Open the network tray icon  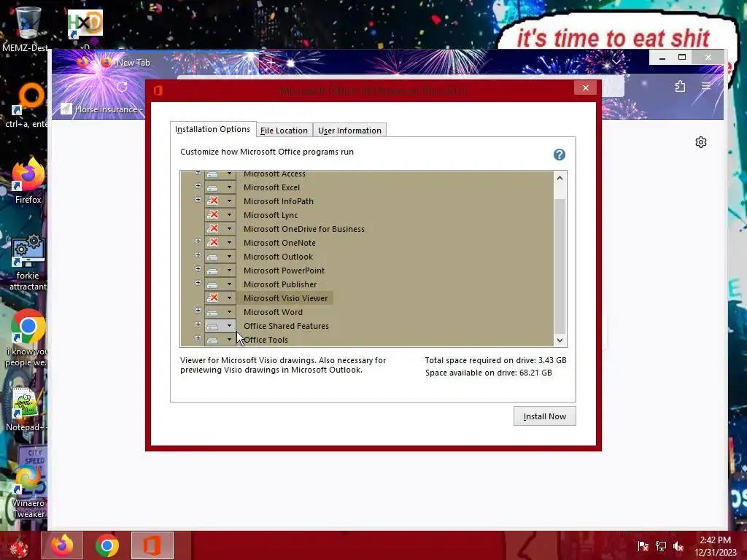[661, 545]
